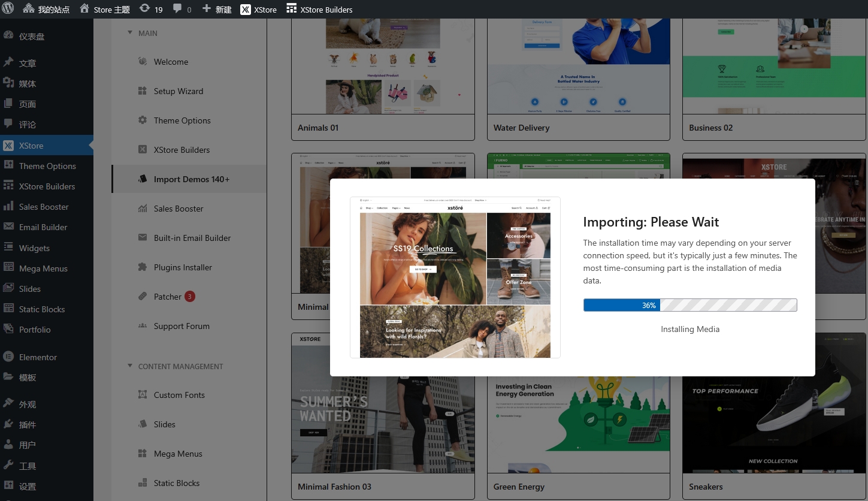Open the comments bubble icon
The height and width of the screenshot is (501, 868).
177,9
